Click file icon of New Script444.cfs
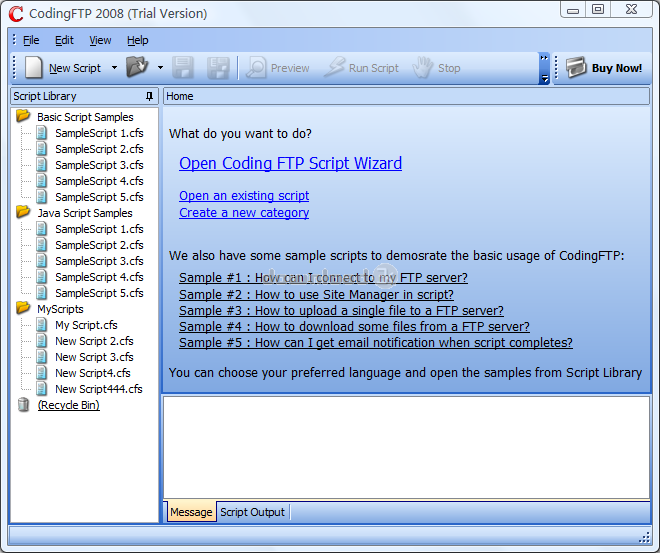 [x=41, y=389]
